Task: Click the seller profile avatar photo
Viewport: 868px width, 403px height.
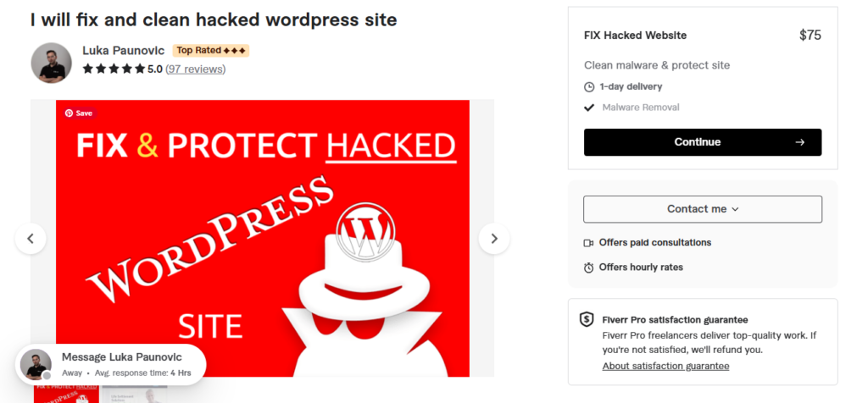Action: point(52,63)
